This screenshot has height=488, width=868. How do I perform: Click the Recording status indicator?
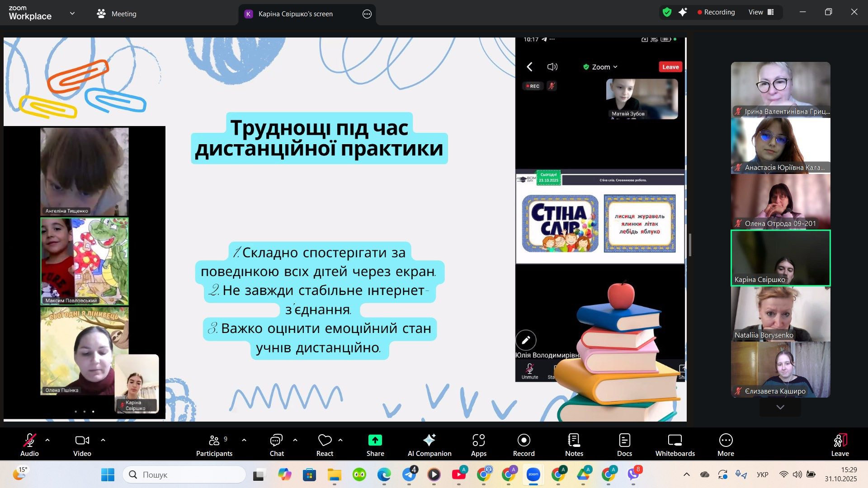click(x=716, y=12)
